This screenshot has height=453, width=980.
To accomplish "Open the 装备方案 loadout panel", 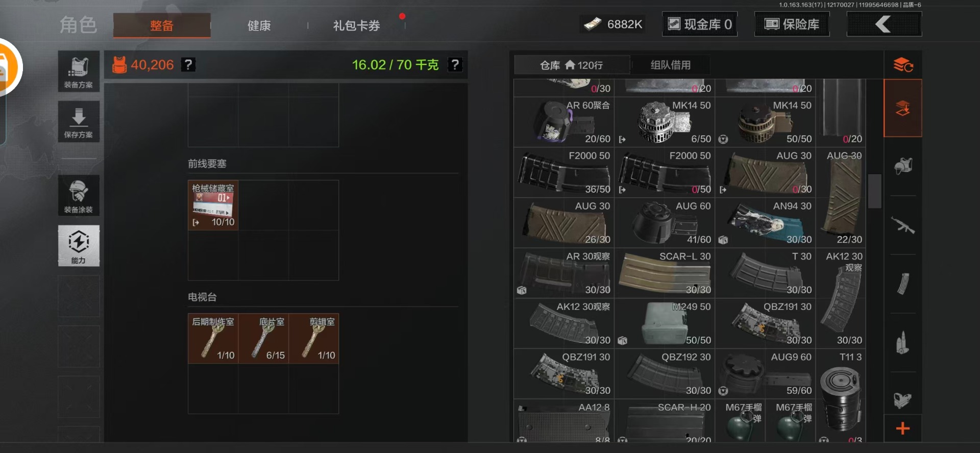I will [79, 72].
